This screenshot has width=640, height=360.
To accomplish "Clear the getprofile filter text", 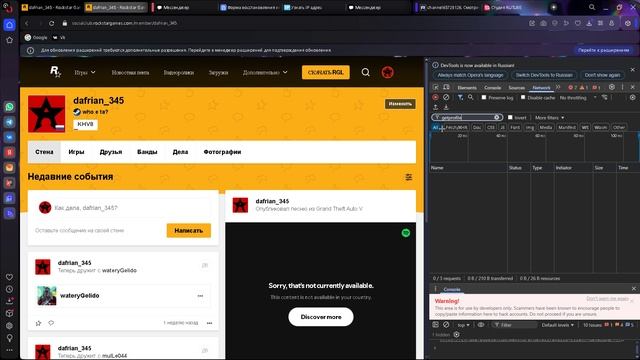I will pyautogui.click(x=497, y=118).
